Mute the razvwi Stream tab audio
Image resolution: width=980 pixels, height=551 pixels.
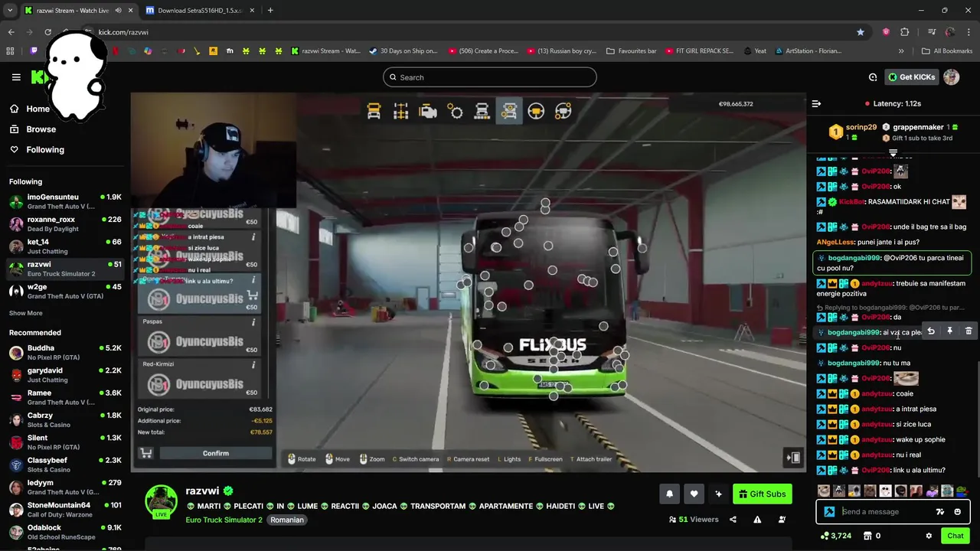[118, 11]
